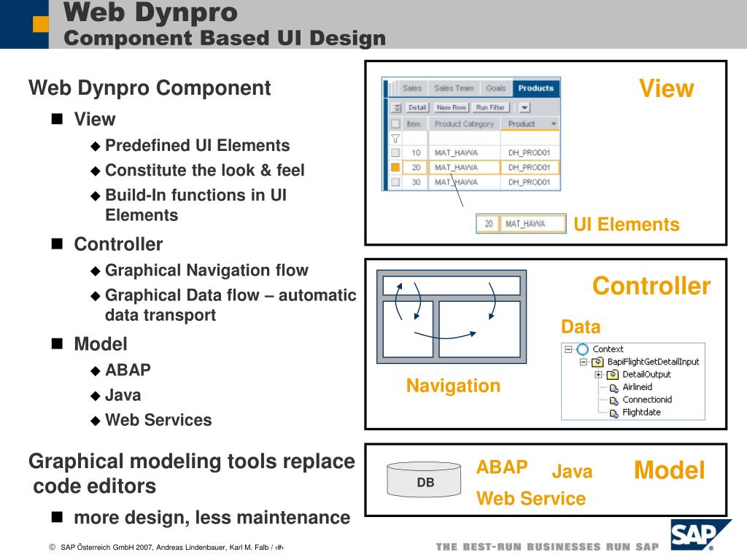Click item cell 30 in the table
The width and height of the screenshot is (747, 560).
(415, 182)
